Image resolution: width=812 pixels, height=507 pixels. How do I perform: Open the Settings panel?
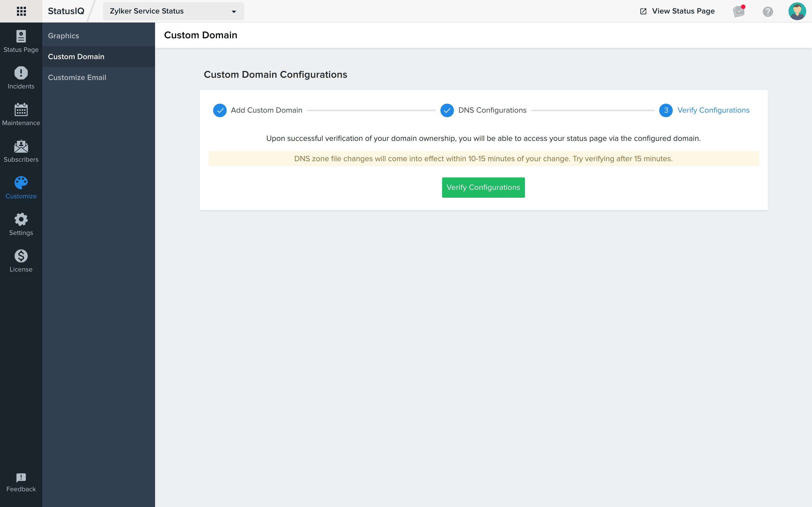(x=21, y=224)
